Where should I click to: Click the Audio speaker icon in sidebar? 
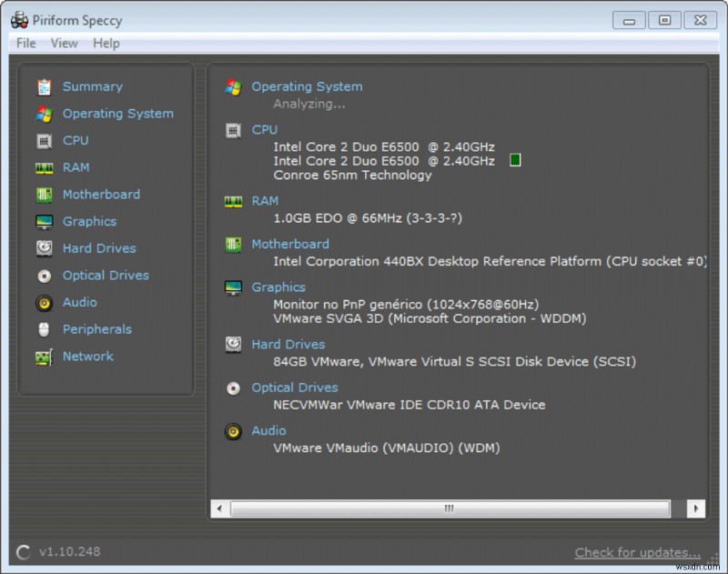tap(44, 303)
